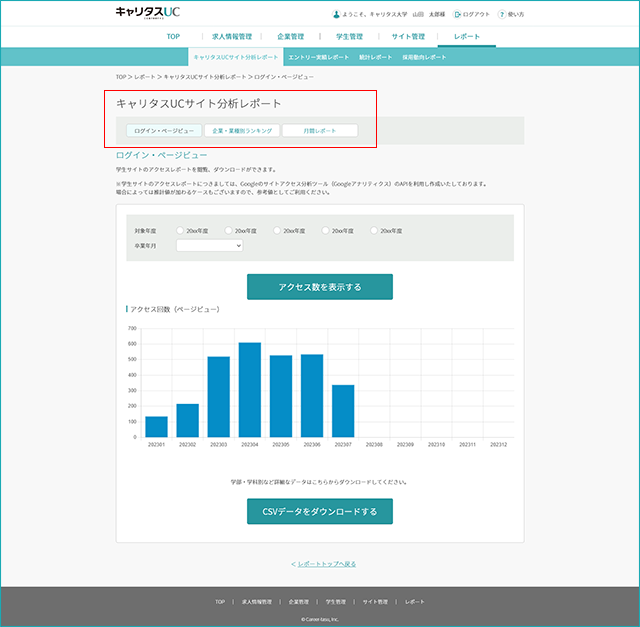Click the logout door icon
Image resolution: width=640 pixels, height=627 pixels.
click(457, 14)
